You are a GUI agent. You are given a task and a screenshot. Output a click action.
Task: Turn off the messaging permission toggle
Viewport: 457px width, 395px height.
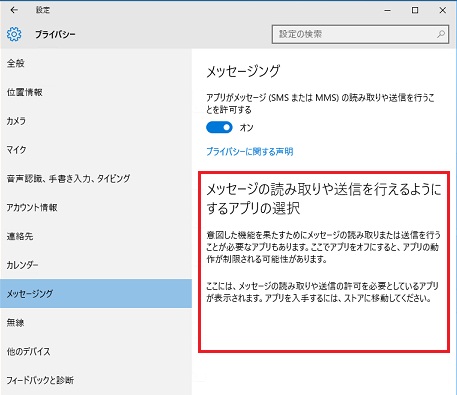click(x=219, y=127)
